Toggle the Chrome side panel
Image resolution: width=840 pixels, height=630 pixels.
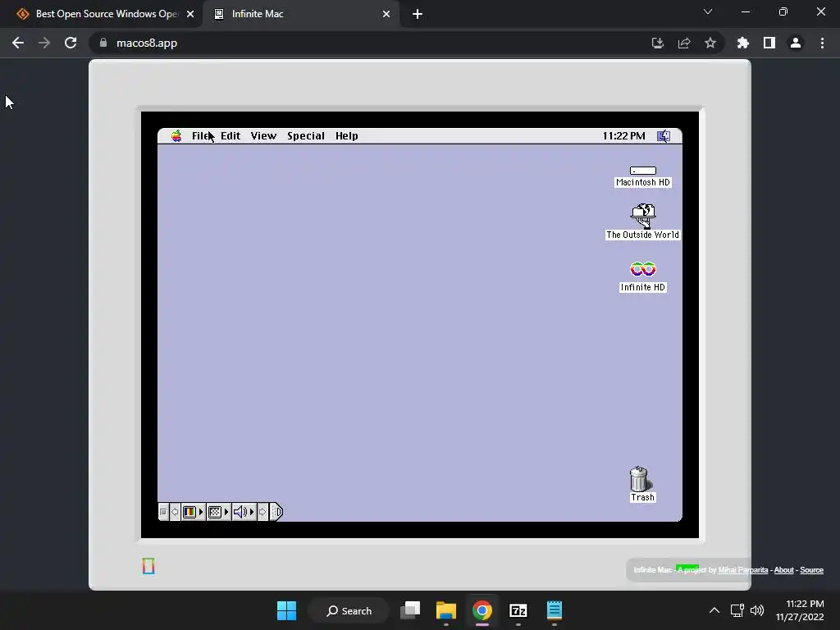tap(769, 43)
